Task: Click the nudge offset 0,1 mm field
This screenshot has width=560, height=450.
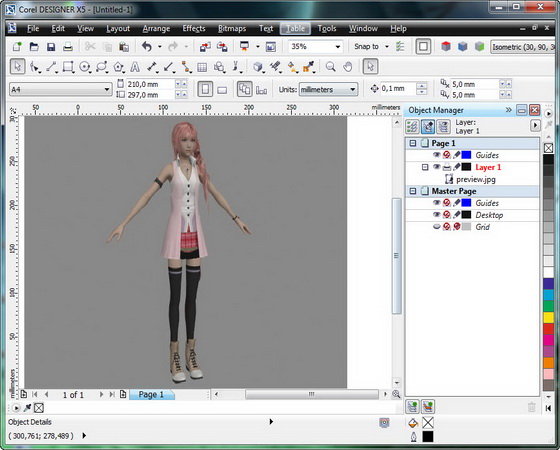Action: (x=398, y=88)
